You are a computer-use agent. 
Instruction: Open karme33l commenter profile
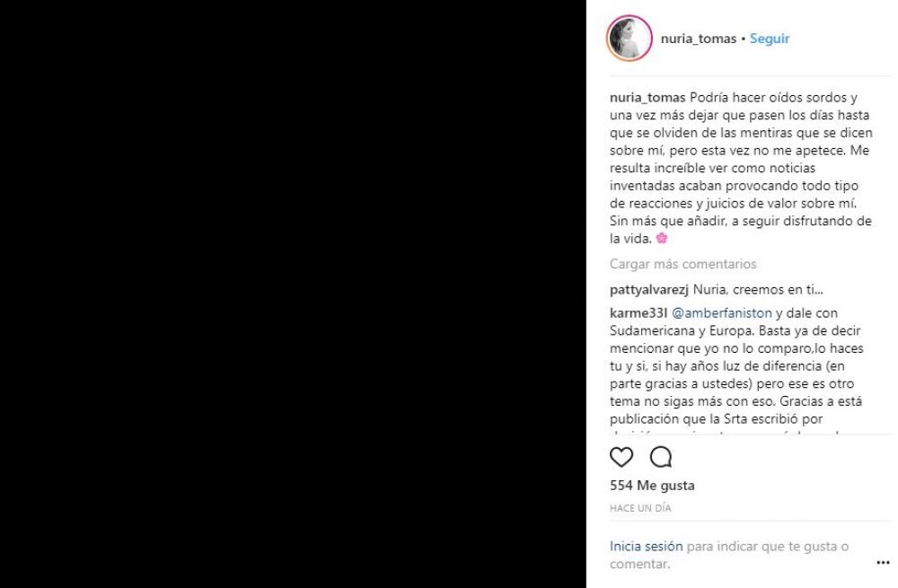tap(637, 312)
